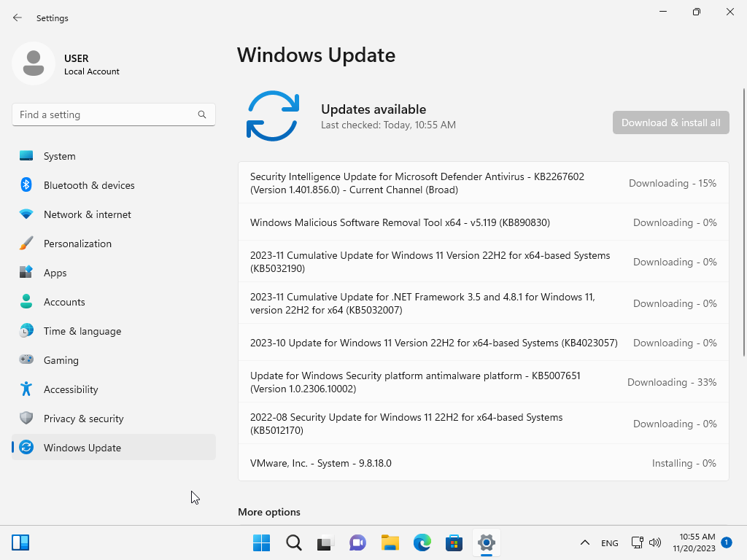Click the Personalization paintbrush icon

coord(26,243)
